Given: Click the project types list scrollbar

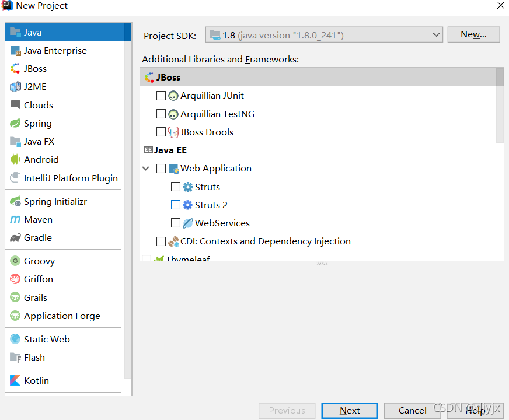Looking at the screenshot, I should click(128, 201).
